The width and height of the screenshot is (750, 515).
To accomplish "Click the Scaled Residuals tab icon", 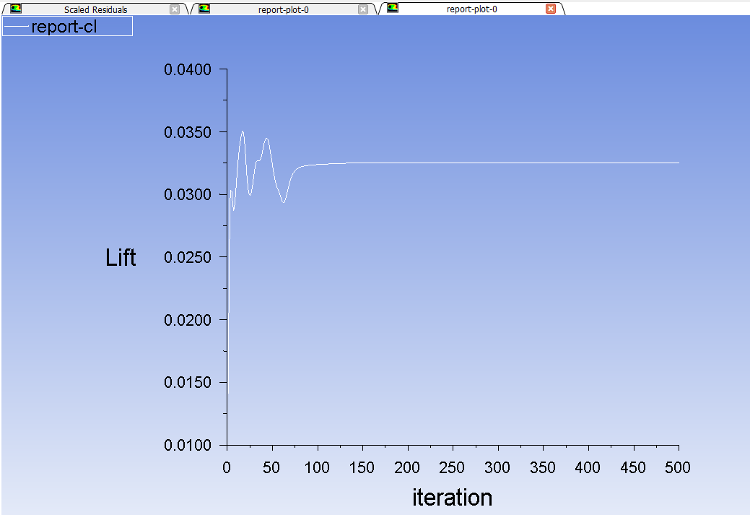I will point(16,9).
